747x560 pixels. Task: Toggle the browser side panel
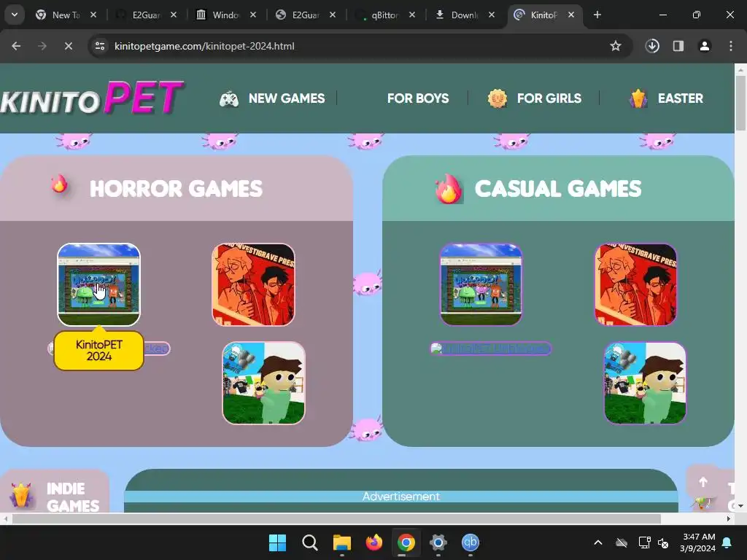pyautogui.click(x=678, y=46)
